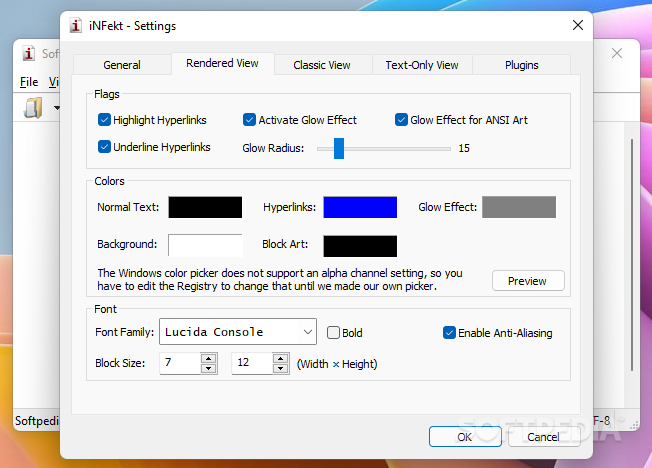The height and width of the screenshot is (468, 652).
Task: Change the Block Art color swatch
Action: coord(360,246)
